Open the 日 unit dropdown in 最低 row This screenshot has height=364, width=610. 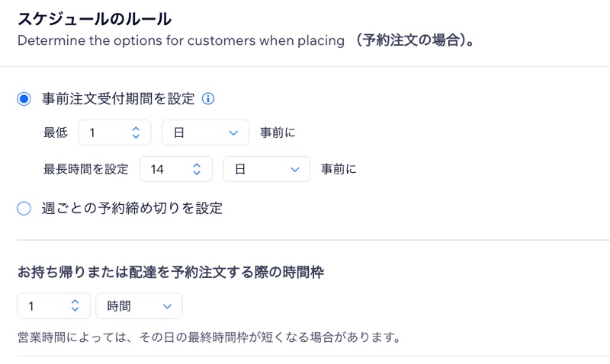point(205,133)
